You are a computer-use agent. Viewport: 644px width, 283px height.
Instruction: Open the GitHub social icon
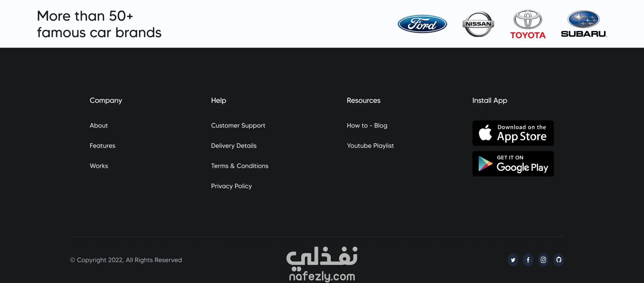(x=558, y=260)
